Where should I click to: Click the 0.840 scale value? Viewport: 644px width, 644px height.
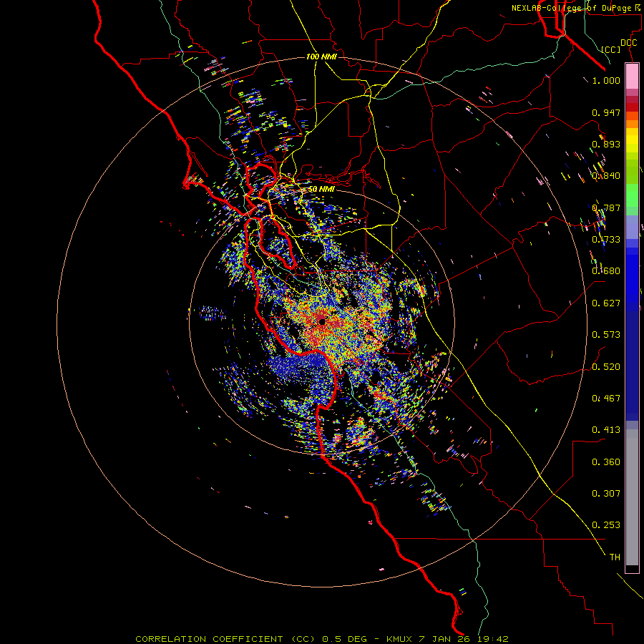[606, 176]
